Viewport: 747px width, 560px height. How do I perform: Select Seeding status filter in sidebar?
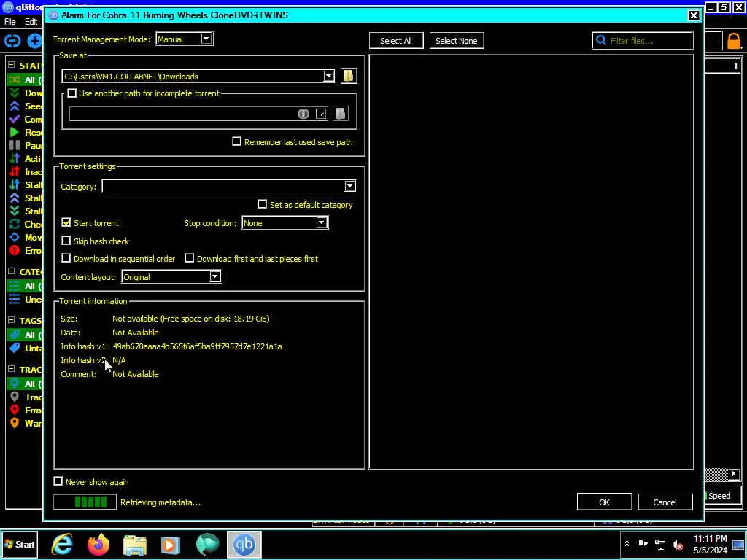click(x=26, y=106)
